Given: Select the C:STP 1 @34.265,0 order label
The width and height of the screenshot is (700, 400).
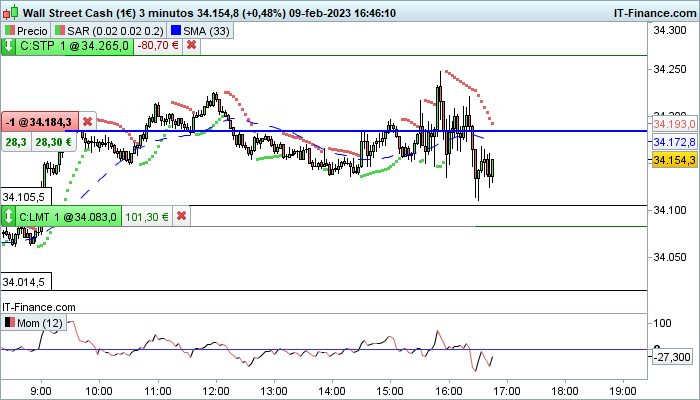Looking at the screenshot, I should click(74, 46).
